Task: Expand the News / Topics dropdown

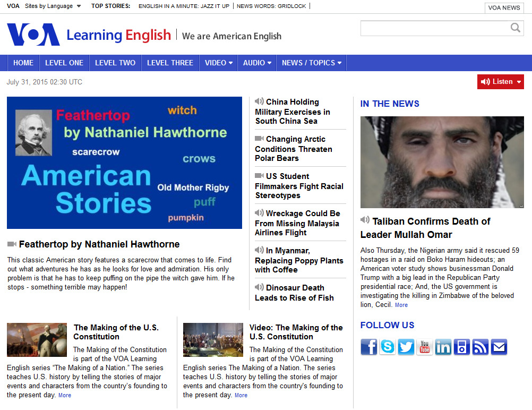Action: click(x=312, y=63)
